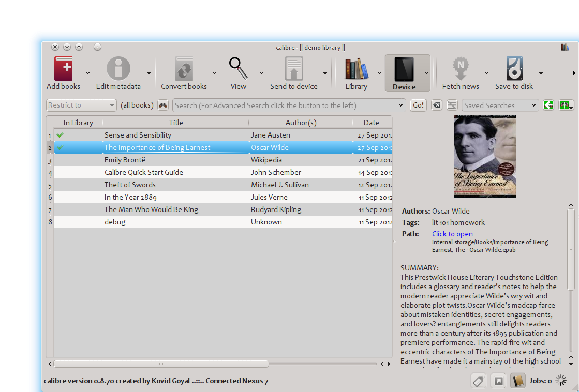Viewport: 579px width, 392px height.
Task: Toggle the Tag Browser panel
Action: [x=478, y=381]
